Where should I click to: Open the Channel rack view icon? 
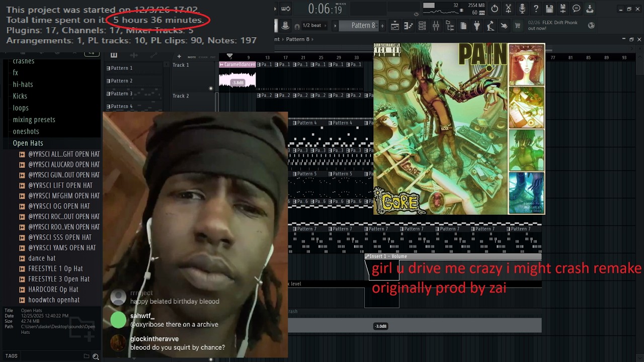422,26
